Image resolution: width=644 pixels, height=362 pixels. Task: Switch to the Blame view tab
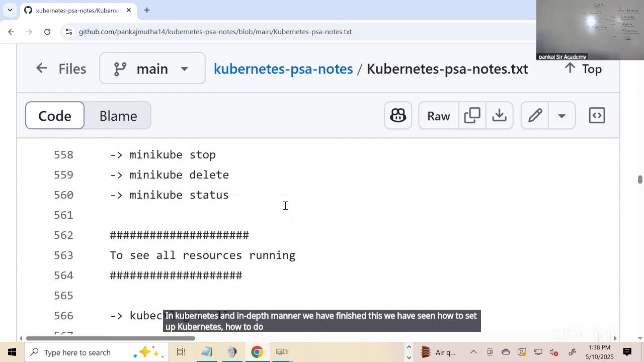(x=118, y=116)
